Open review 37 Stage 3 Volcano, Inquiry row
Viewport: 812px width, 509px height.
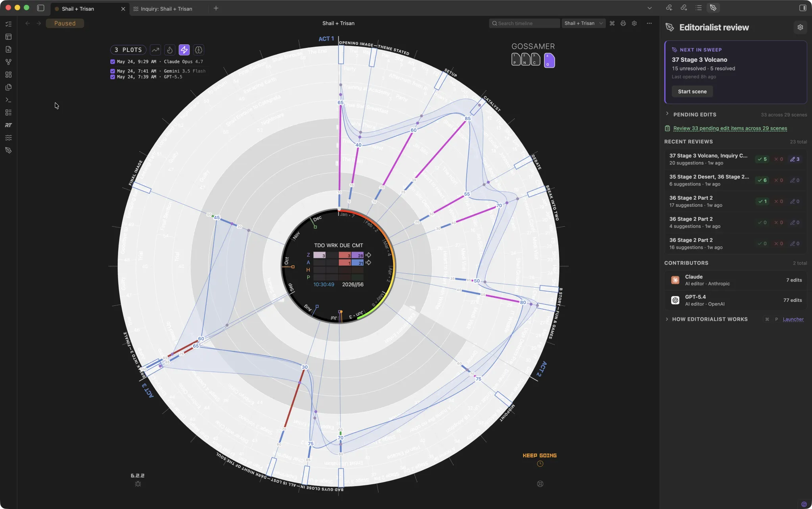tap(735, 159)
